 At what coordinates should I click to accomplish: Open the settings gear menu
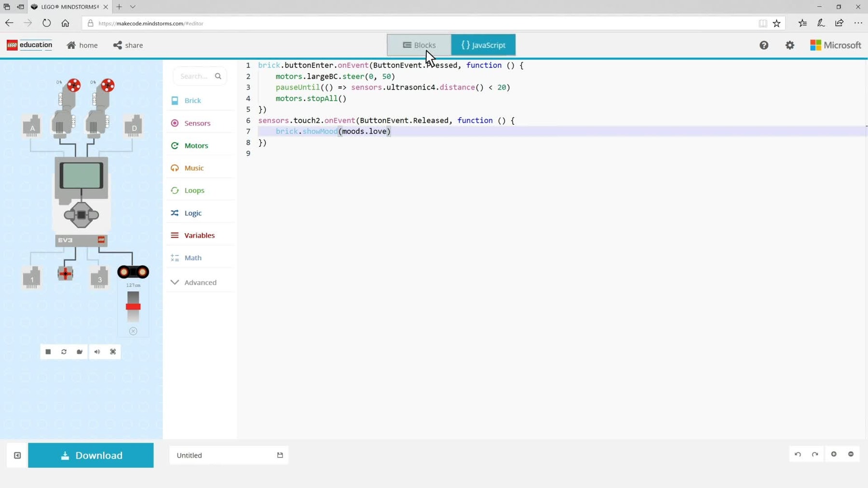pos(790,45)
